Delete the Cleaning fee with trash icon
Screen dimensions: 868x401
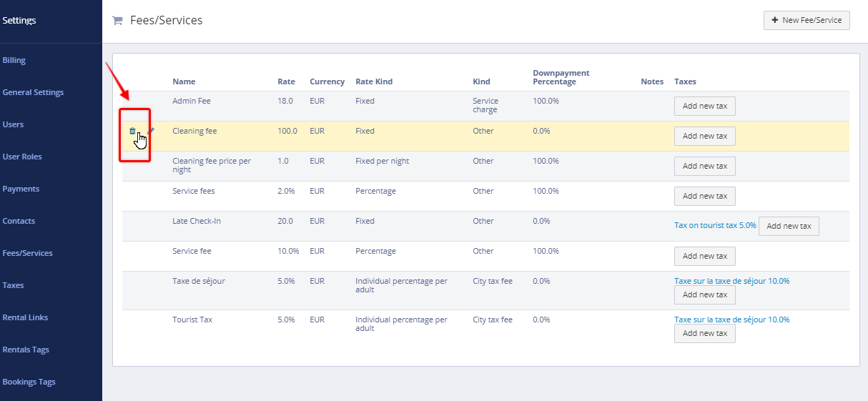click(132, 131)
